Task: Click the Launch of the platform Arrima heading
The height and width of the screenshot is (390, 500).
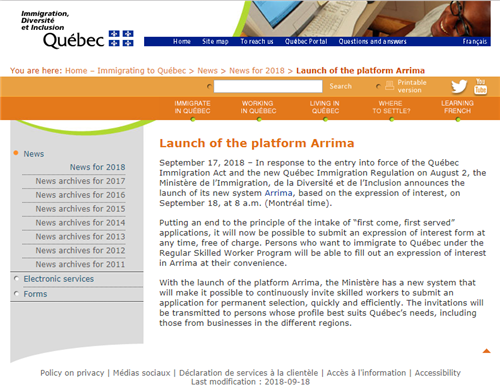Action: (x=257, y=143)
